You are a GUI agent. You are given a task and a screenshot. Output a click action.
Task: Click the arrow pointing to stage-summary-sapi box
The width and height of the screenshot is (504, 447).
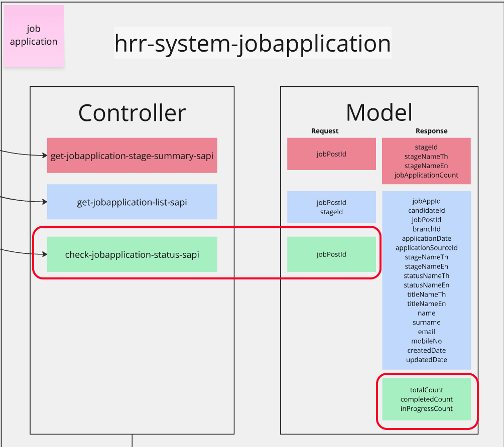point(25,153)
